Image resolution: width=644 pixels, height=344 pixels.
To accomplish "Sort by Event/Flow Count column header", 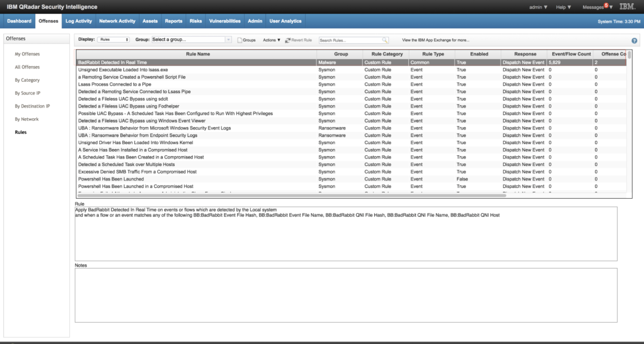I will (570, 54).
